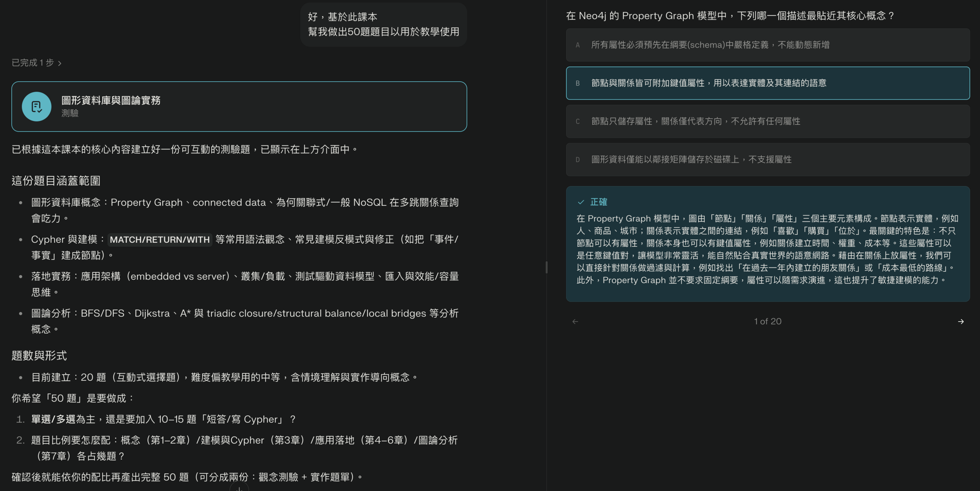Go to the next quiz question arrow
This screenshot has width=980, height=491.
[x=960, y=322]
